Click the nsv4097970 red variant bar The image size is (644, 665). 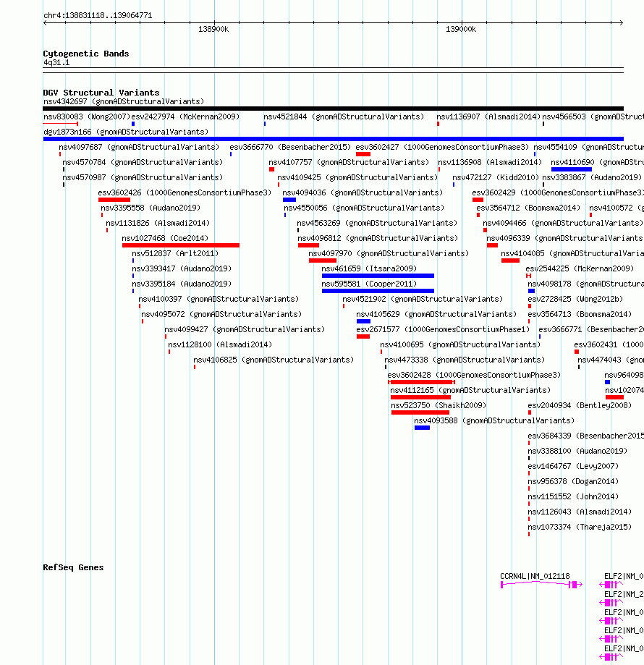pyautogui.click(x=323, y=261)
